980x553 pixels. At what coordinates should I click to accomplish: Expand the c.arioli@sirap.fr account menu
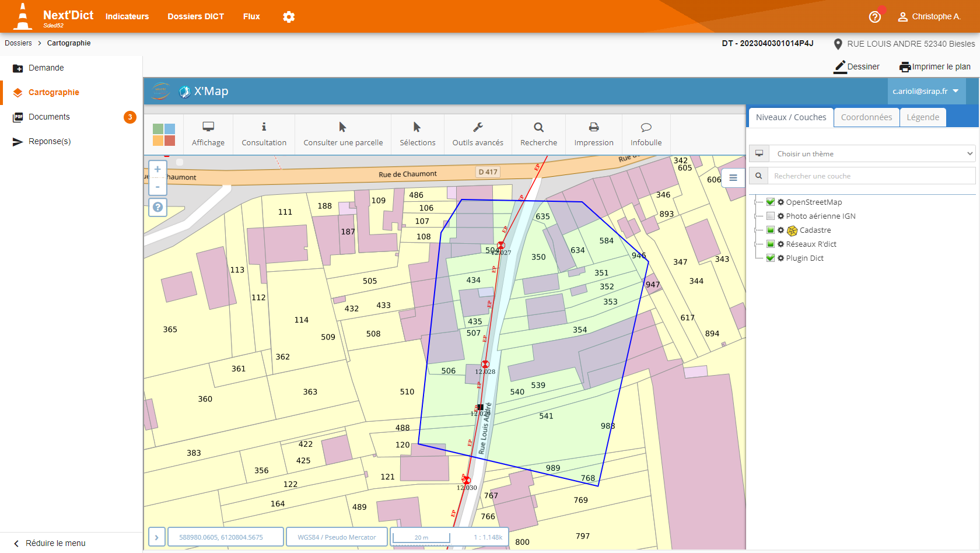(925, 92)
